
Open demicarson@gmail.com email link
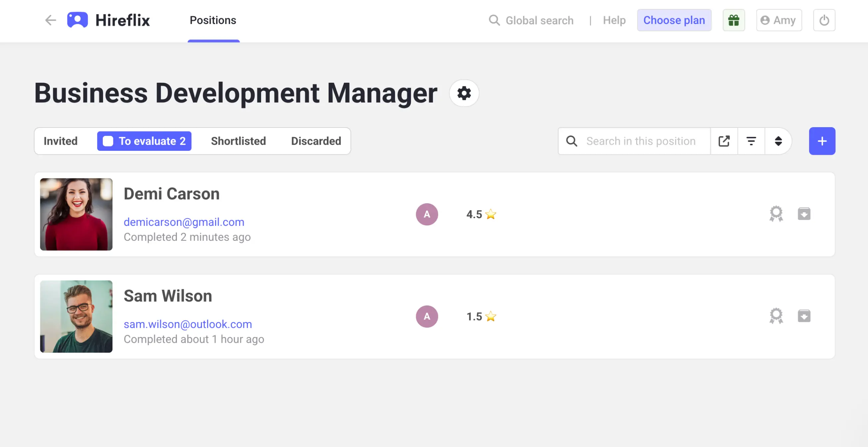pyautogui.click(x=184, y=222)
